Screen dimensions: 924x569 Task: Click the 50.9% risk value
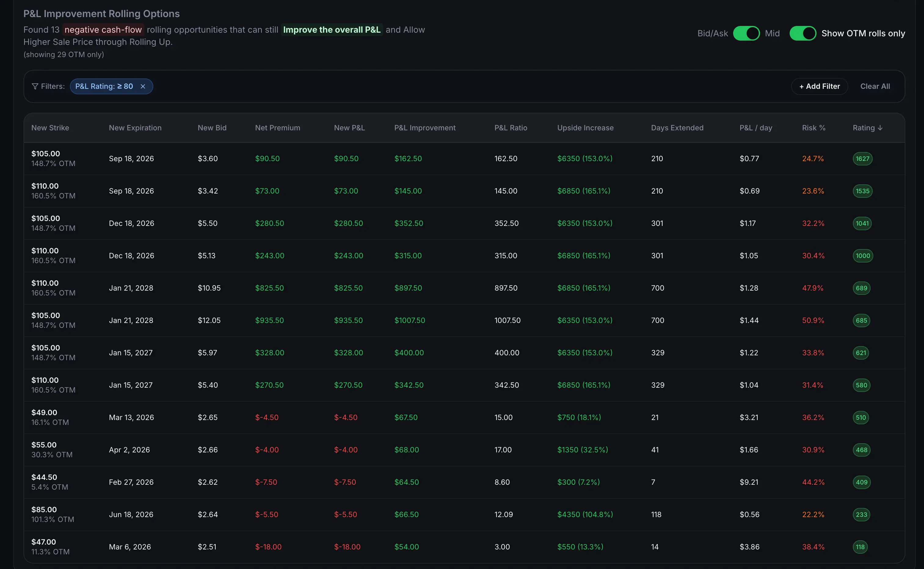[x=813, y=321]
